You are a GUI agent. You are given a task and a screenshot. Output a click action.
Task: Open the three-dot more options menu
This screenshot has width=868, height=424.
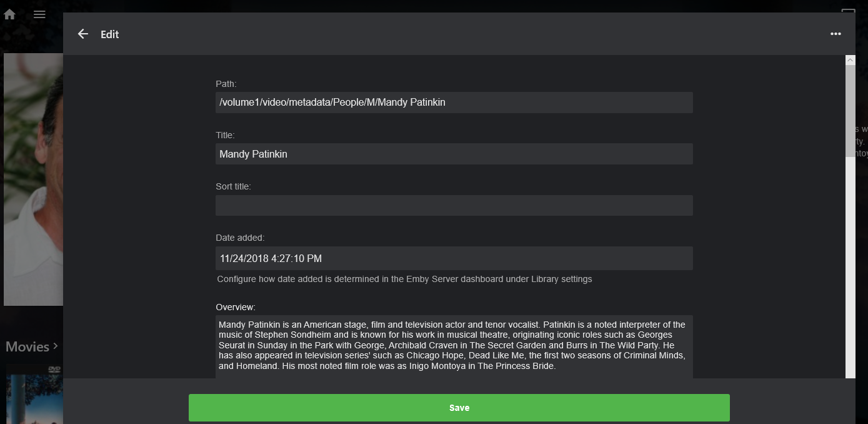click(x=836, y=34)
